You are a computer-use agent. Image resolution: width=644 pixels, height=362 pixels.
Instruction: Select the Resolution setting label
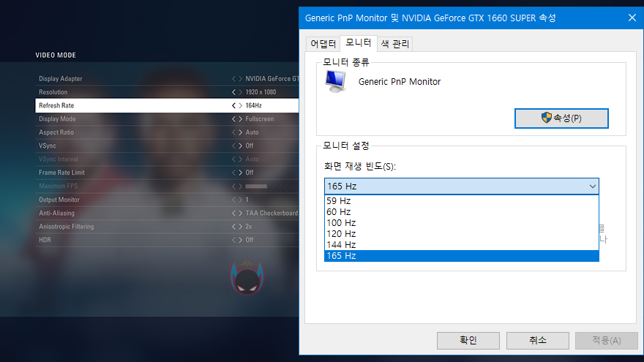53,92
